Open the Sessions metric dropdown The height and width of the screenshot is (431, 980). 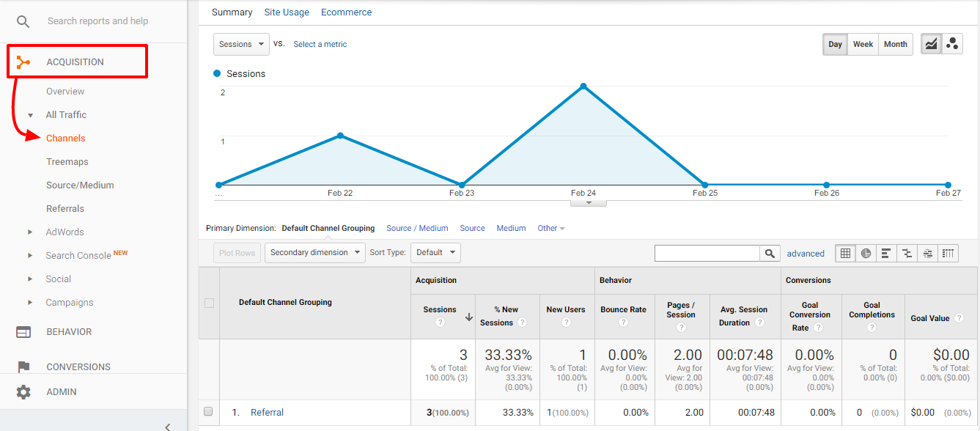[x=241, y=44]
